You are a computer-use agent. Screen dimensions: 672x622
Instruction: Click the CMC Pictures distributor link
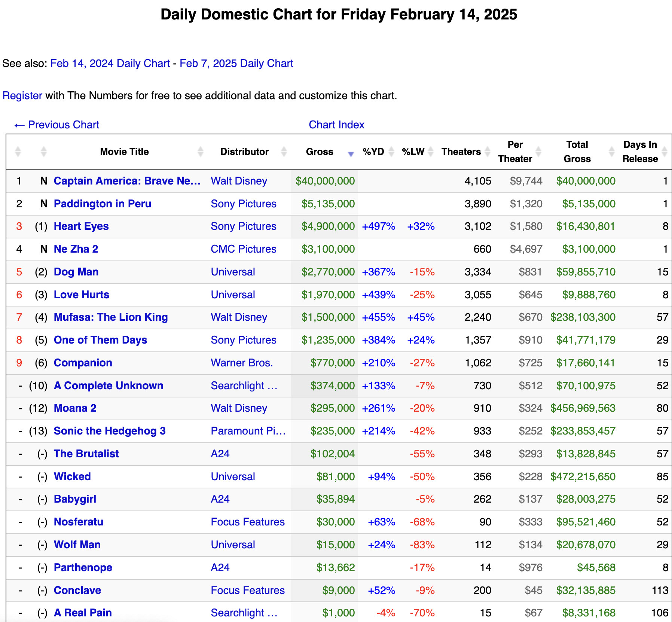click(x=244, y=249)
